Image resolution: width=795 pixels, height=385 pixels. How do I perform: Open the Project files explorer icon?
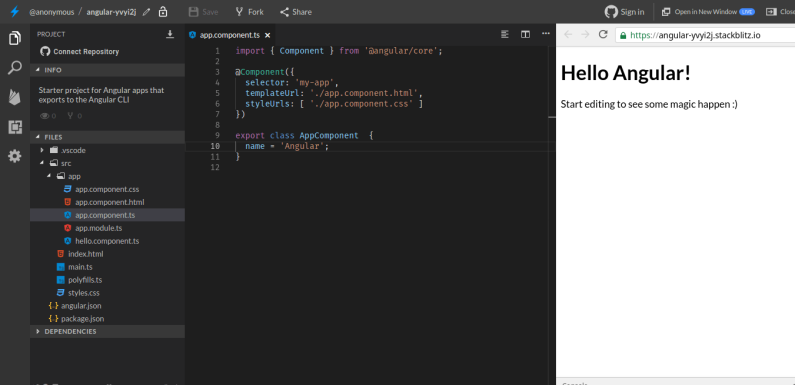click(15, 39)
